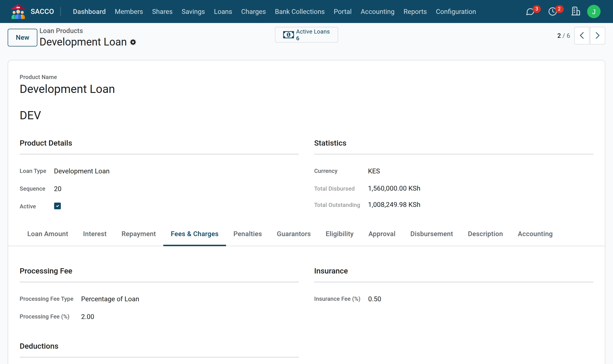Image resolution: width=613 pixels, height=364 pixels.
Task: Switch to the Accounting form tab
Action: coord(535,234)
